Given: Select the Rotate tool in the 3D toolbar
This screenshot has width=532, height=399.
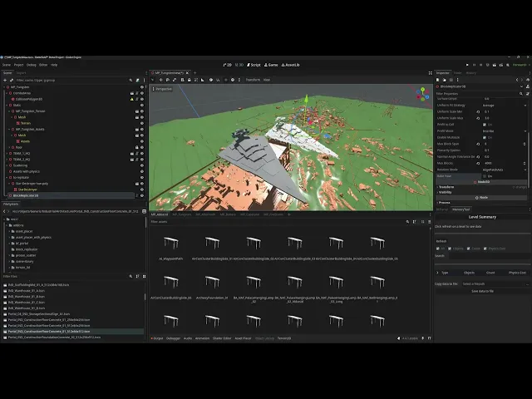Looking at the screenshot, I should pyautogui.click(x=168, y=80).
